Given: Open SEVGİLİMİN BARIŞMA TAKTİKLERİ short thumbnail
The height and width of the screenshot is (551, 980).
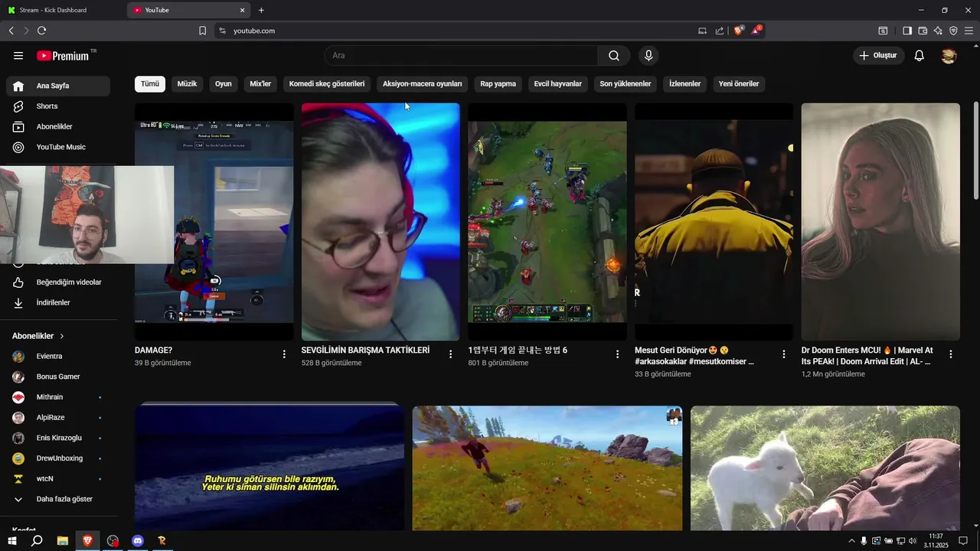Looking at the screenshot, I should tap(381, 222).
